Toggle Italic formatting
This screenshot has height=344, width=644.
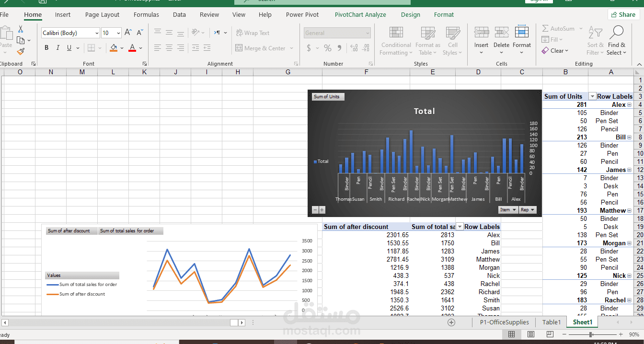pos(58,48)
